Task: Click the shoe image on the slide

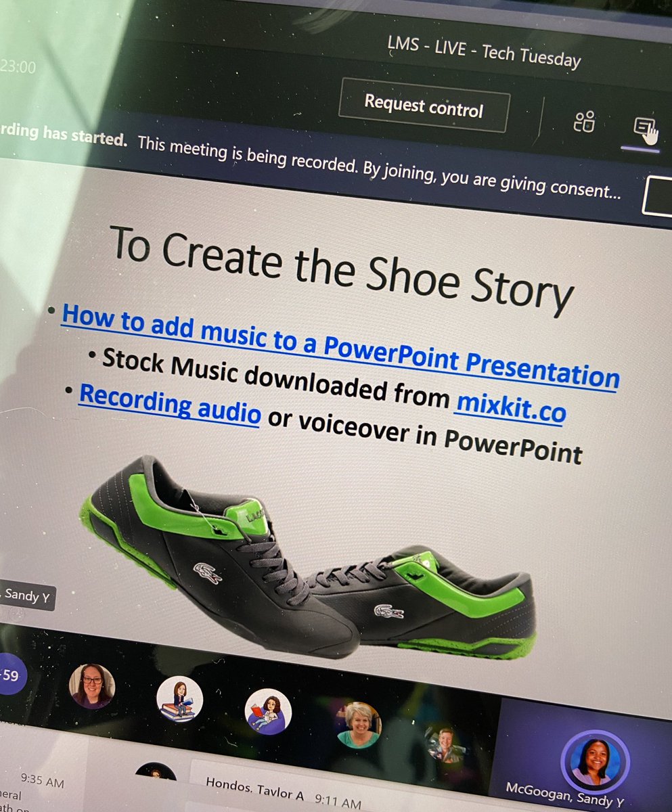Action: pos(308,558)
